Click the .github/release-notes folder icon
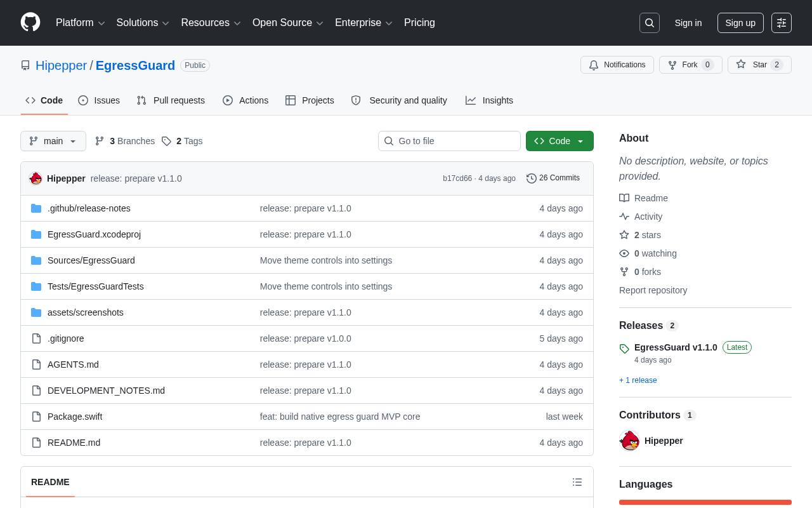812x508 pixels. [x=36, y=208]
